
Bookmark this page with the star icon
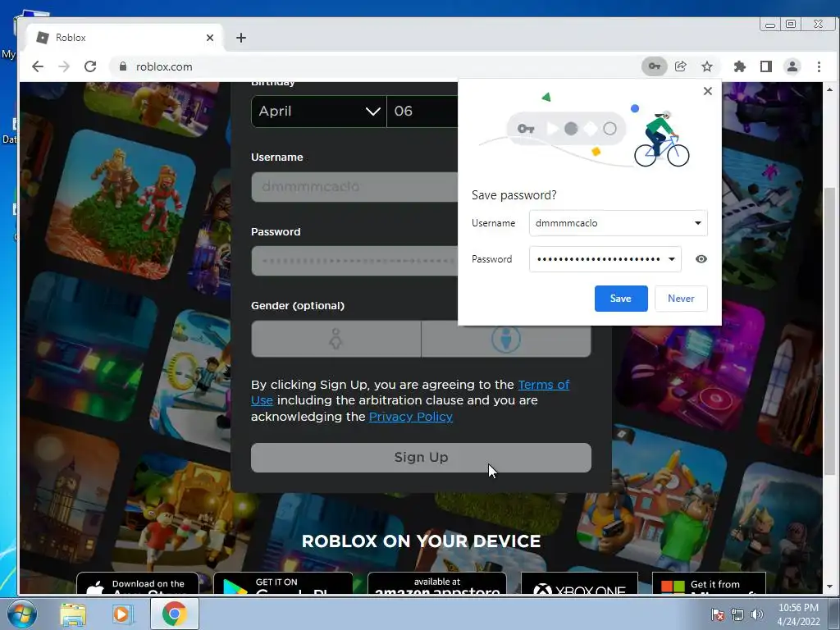(x=707, y=66)
